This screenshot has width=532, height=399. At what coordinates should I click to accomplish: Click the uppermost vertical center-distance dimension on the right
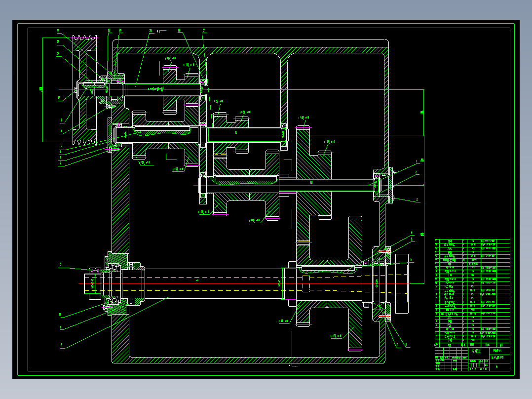tap(423, 112)
